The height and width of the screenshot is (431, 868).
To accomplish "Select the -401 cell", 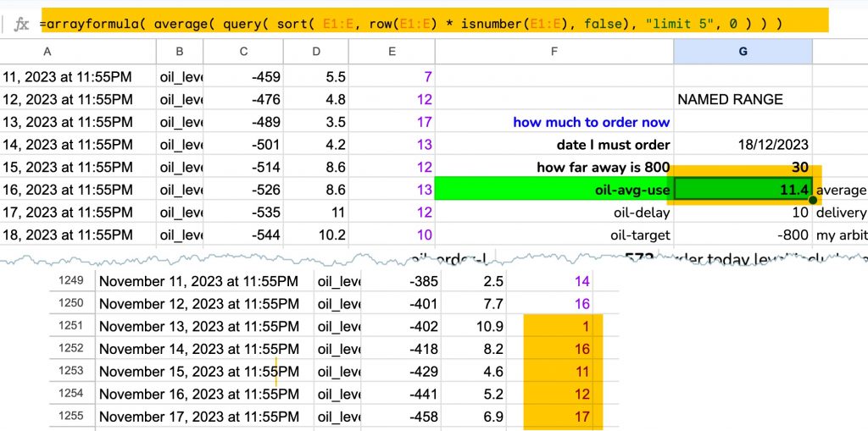I will pyautogui.click(x=401, y=303).
